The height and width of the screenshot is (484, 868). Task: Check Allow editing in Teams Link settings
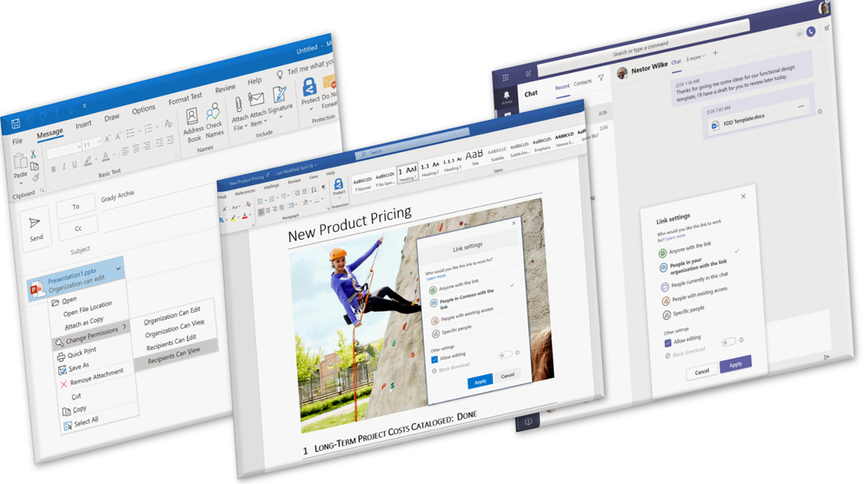pyautogui.click(x=667, y=342)
